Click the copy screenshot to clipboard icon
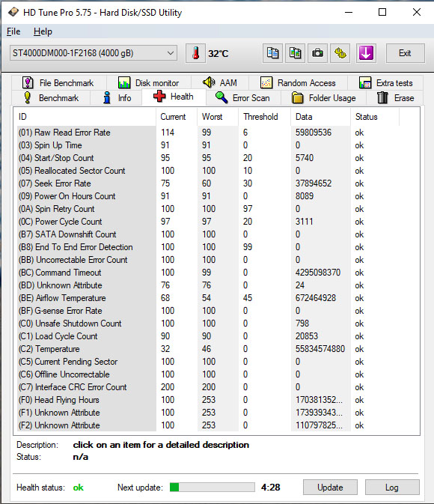Viewport: 434px width, 504px height. tap(296, 53)
